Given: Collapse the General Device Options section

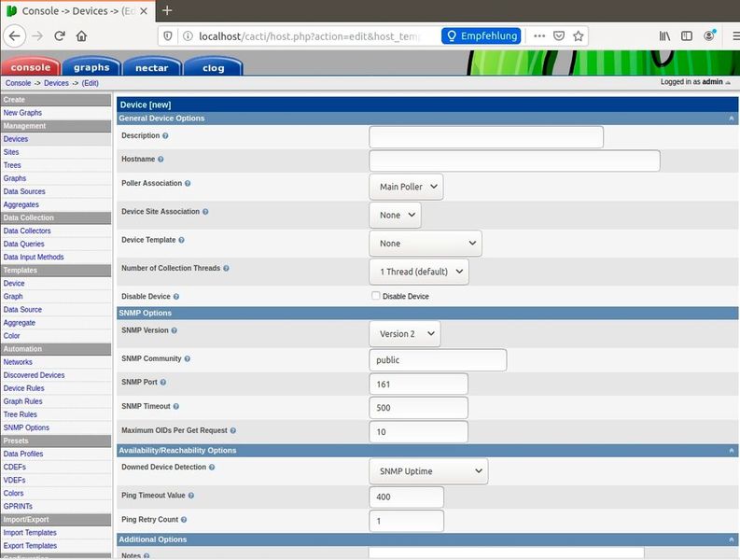Looking at the screenshot, I should pyautogui.click(x=731, y=118).
